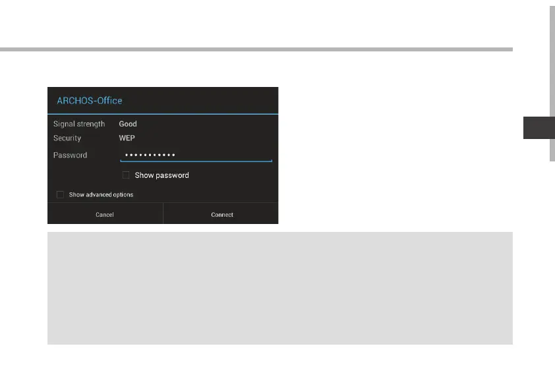Viewport: 555px width, 392px height.
Task: Focus the Password input field
Action: [x=196, y=155]
